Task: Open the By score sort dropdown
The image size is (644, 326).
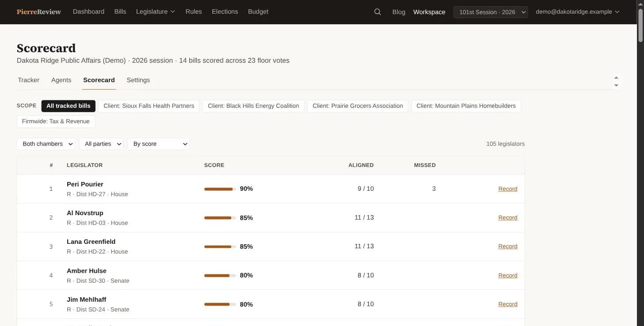Action: 158,144
